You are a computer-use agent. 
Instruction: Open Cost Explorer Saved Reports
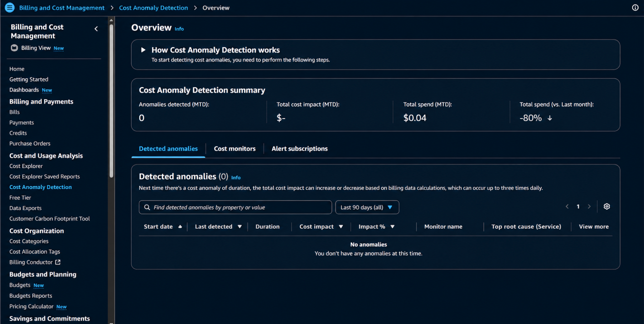pos(44,177)
